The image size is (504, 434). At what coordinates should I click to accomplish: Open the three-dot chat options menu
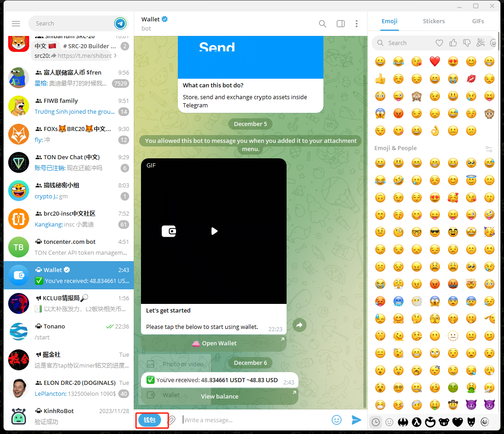(357, 24)
